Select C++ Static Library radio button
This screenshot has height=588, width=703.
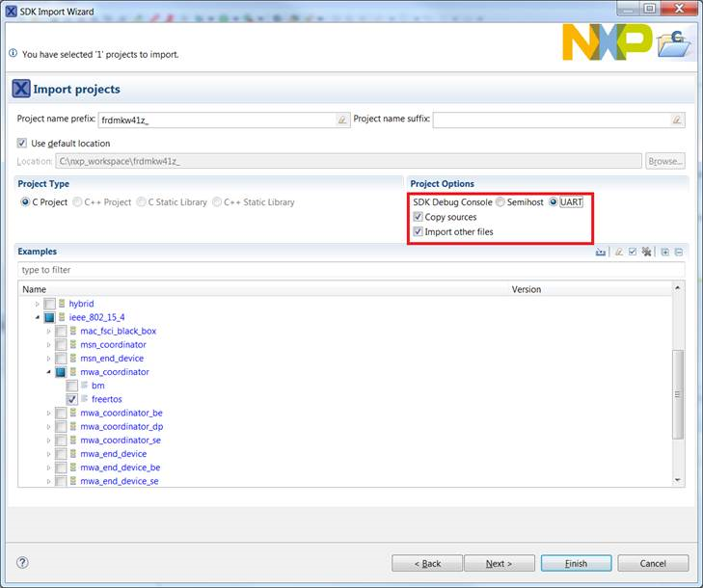(x=217, y=202)
